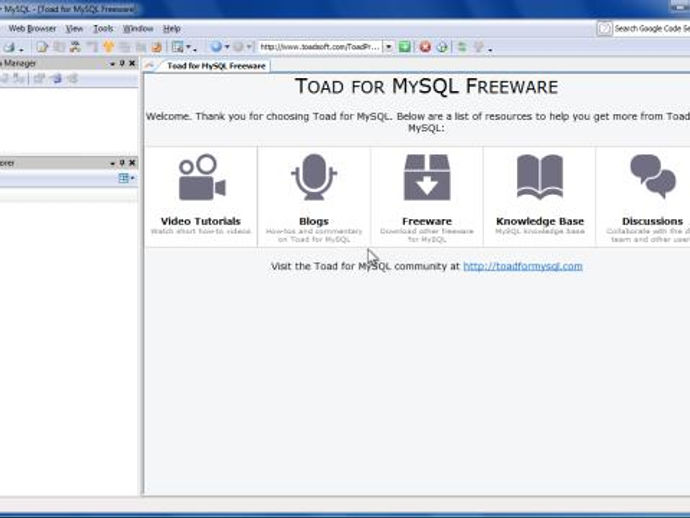Close the Explorer panel
The height and width of the screenshot is (518, 690).
(132, 163)
